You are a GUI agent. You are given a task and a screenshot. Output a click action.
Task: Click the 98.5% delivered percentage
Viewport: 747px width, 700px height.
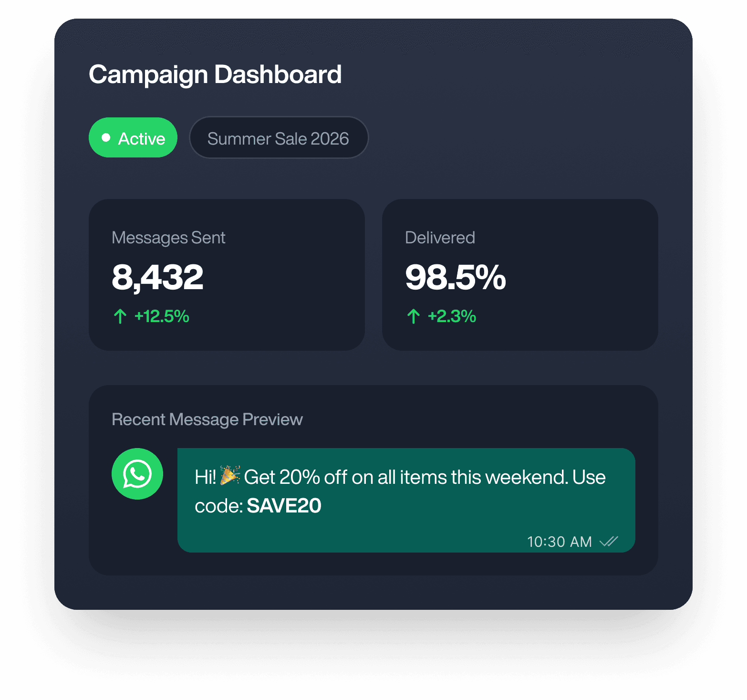(455, 277)
